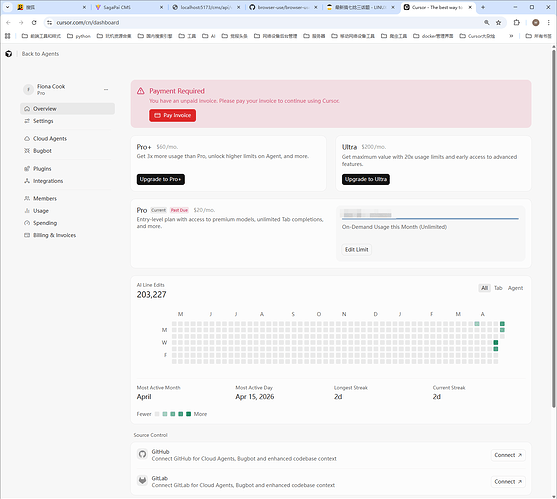Click the GitLab logo icon

click(x=142, y=481)
